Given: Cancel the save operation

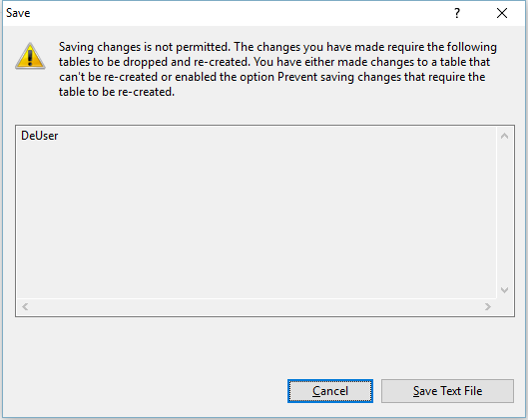Looking at the screenshot, I should point(330,391).
